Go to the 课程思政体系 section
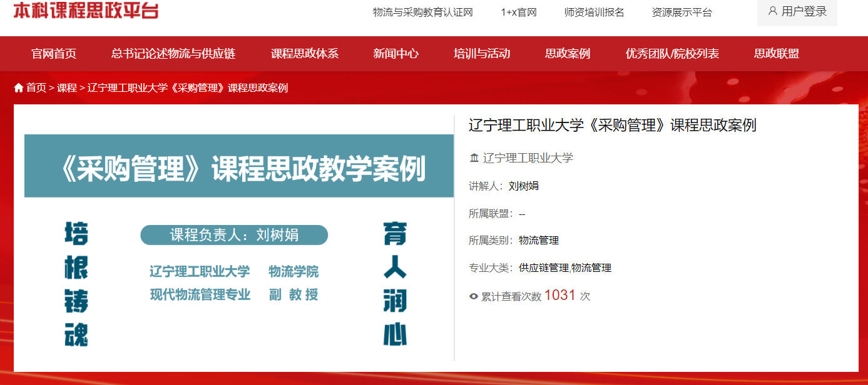 (305, 54)
